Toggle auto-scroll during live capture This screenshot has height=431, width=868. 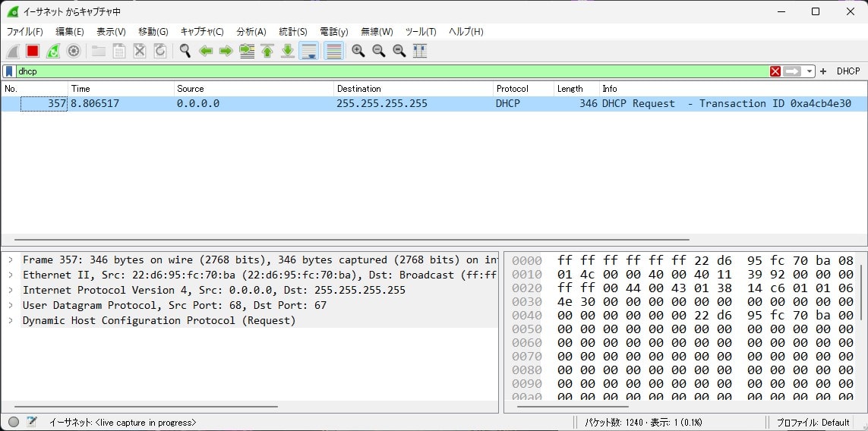coord(309,52)
